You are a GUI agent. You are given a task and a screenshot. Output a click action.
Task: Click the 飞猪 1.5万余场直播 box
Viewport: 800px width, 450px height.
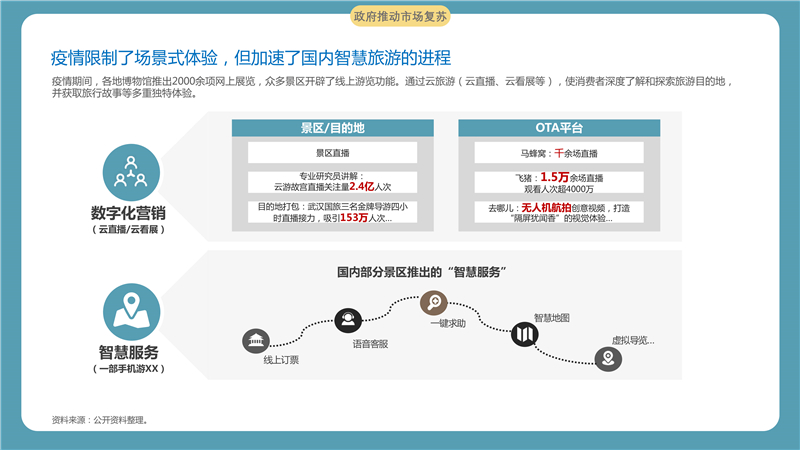coord(559,182)
